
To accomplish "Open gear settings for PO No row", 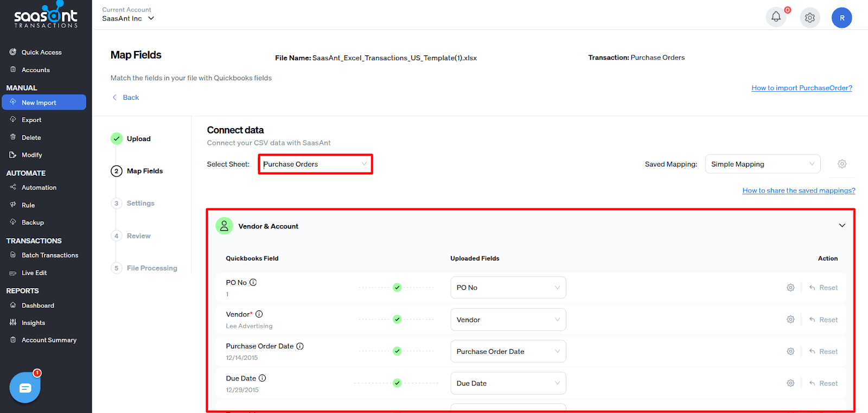I will coord(790,288).
